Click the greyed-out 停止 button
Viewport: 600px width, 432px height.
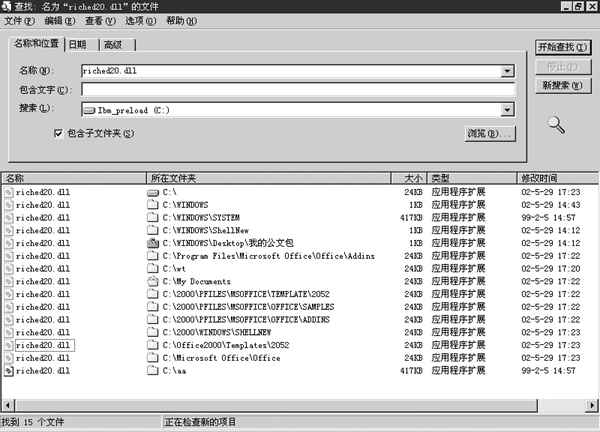[x=563, y=67]
